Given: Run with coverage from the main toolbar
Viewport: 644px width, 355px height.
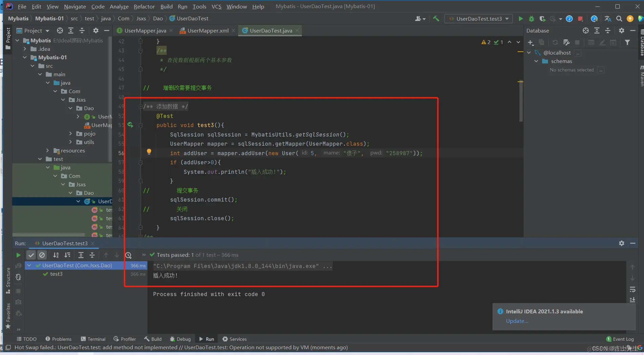Looking at the screenshot, I should click(x=542, y=19).
